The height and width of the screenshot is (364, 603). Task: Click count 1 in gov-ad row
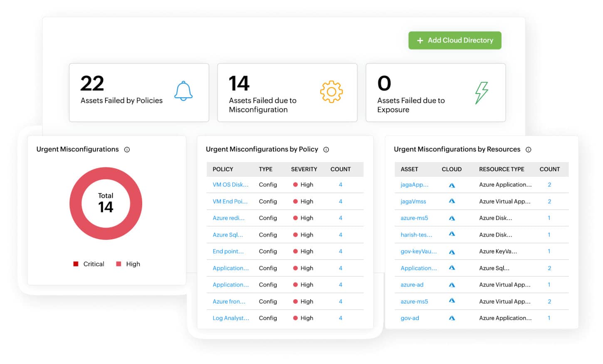click(549, 318)
